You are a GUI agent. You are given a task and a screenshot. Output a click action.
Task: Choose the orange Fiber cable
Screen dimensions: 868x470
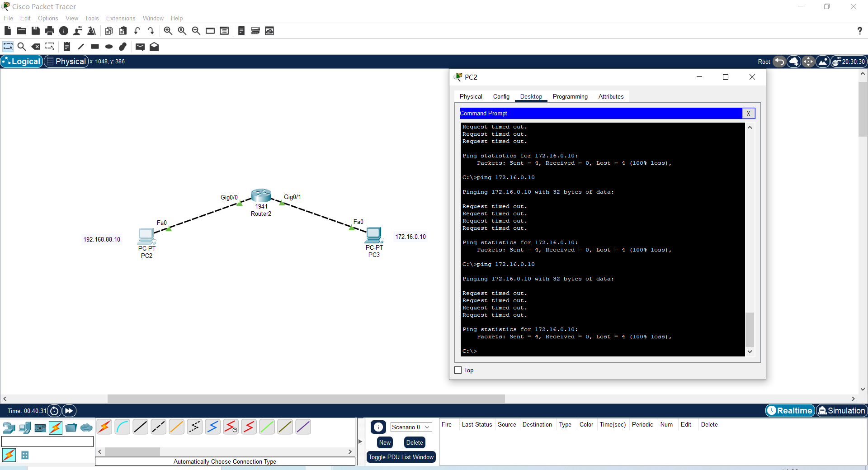pyautogui.click(x=177, y=427)
